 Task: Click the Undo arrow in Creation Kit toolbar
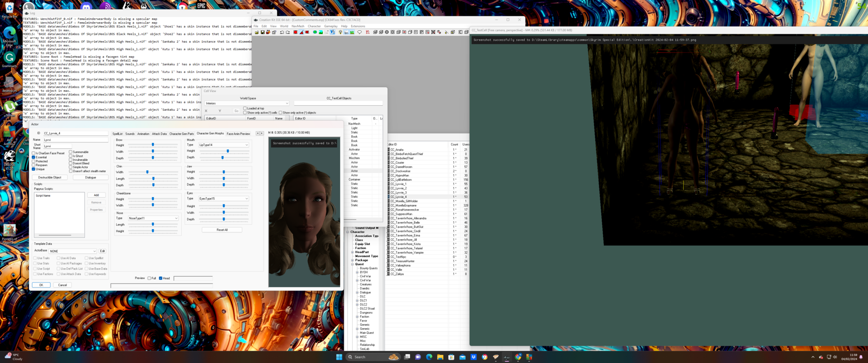pyautogui.click(x=282, y=32)
